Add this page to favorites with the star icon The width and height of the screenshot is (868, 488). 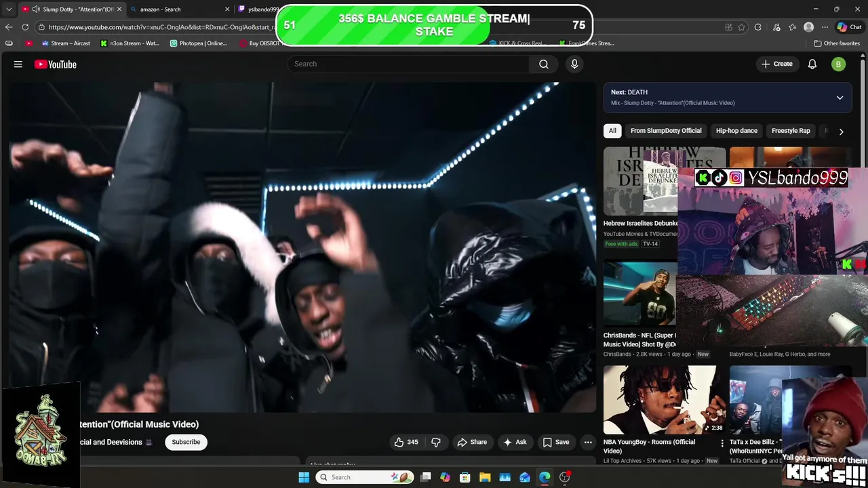(x=742, y=27)
